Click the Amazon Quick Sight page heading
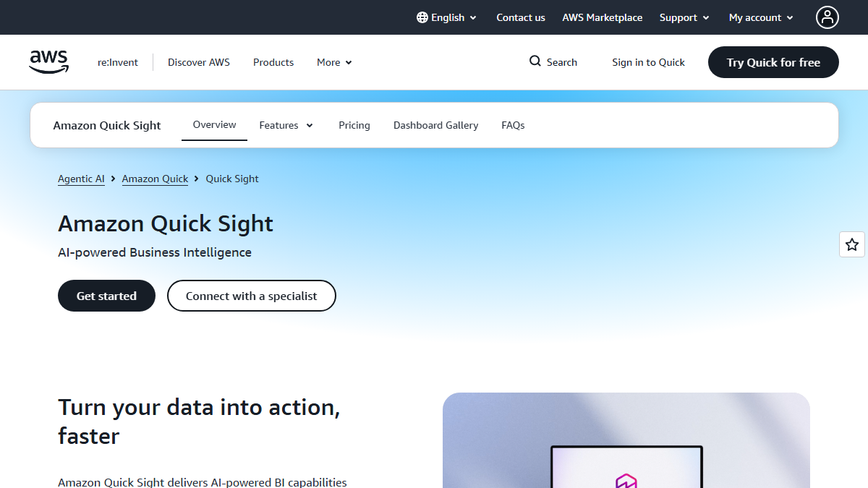The image size is (868, 488). tap(166, 223)
